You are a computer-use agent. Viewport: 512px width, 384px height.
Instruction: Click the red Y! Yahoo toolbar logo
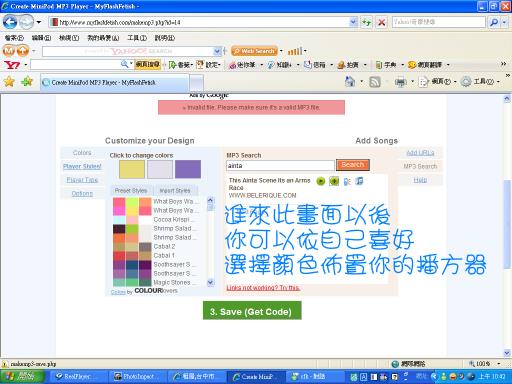pyautogui.click(x=12, y=65)
